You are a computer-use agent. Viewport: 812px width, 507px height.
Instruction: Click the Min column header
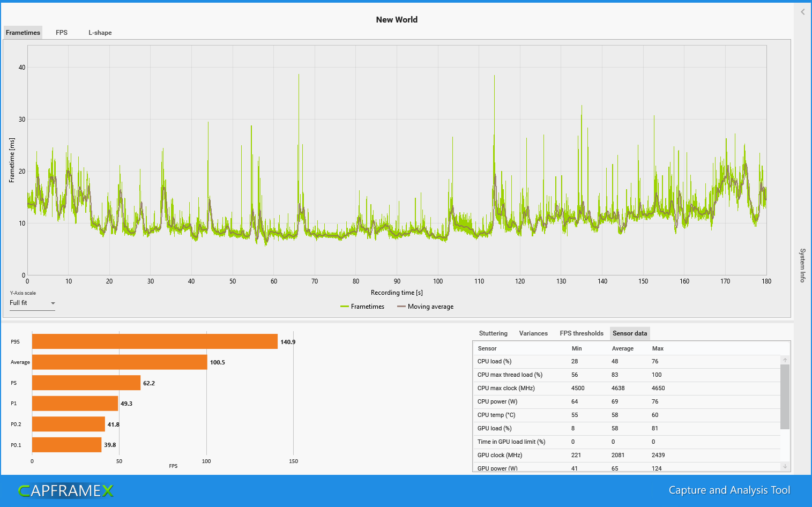coord(577,348)
